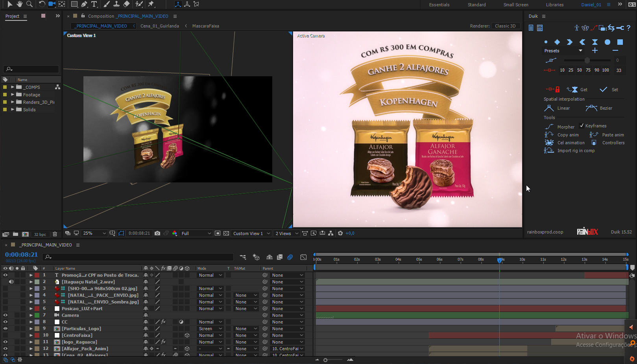Apply Duik square hold keyframe type
Screen dimensions: 637x364
pyautogui.click(x=620, y=42)
